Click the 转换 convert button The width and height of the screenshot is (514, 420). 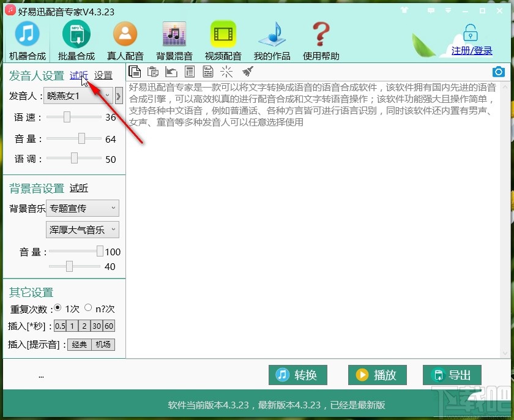(x=297, y=375)
